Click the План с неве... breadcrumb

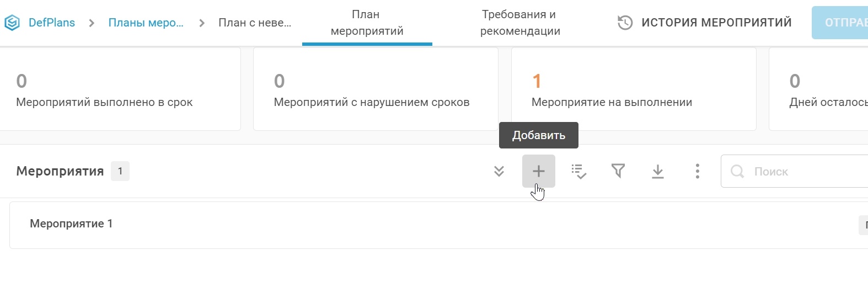[x=254, y=23]
